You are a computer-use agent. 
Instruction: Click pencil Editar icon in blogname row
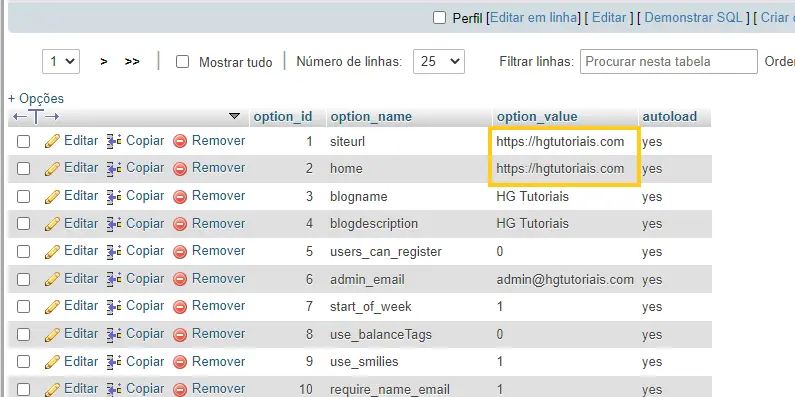click(x=52, y=196)
